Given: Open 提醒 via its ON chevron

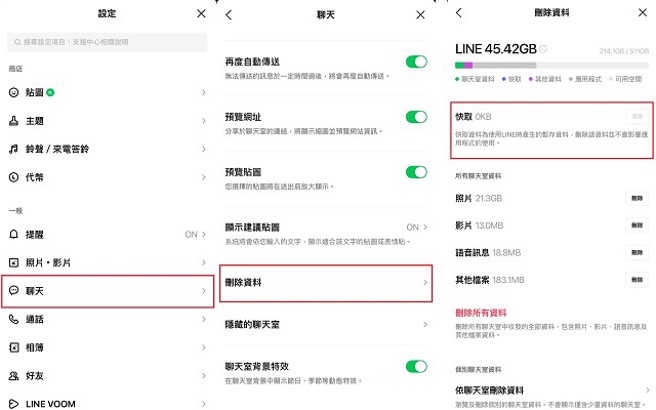Looking at the screenshot, I should click(204, 234).
